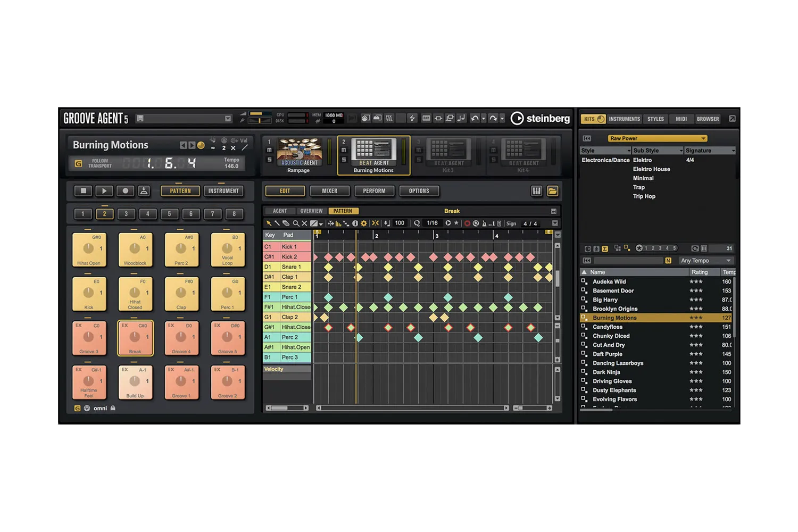Click the redo arrow in top toolbar
The image size is (798, 532).
[493, 118]
